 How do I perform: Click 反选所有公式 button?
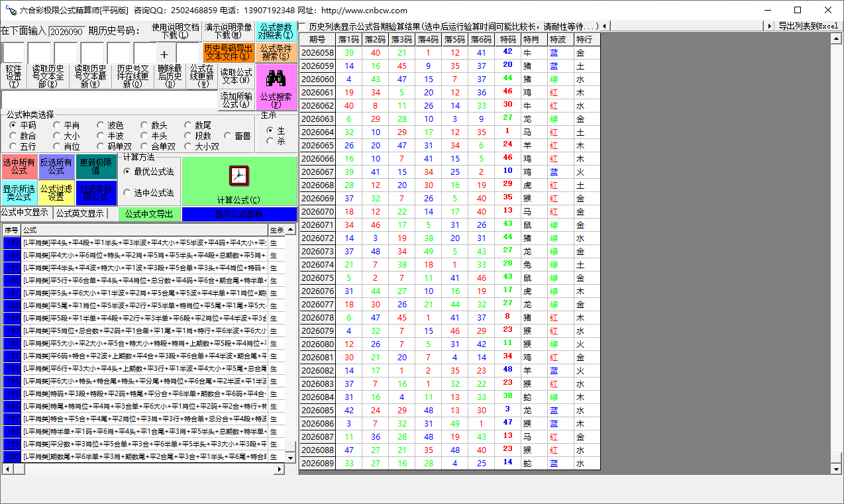56,166
